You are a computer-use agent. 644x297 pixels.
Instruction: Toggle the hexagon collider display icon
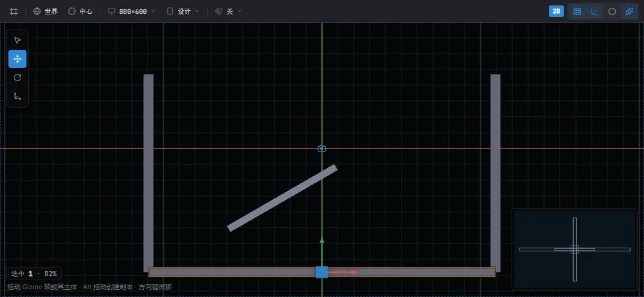(612, 11)
